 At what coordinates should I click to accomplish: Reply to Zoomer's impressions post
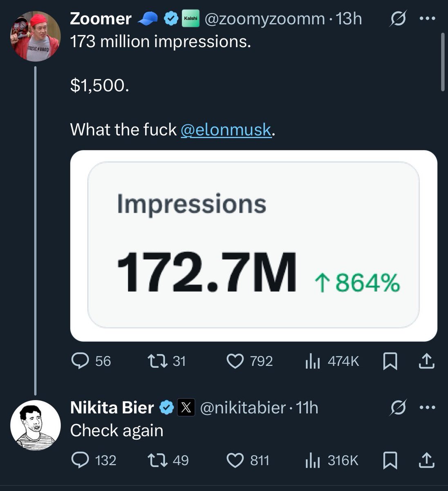pos(78,361)
